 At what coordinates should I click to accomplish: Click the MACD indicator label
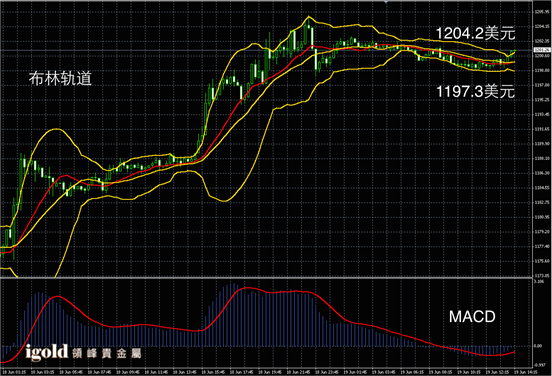(472, 317)
